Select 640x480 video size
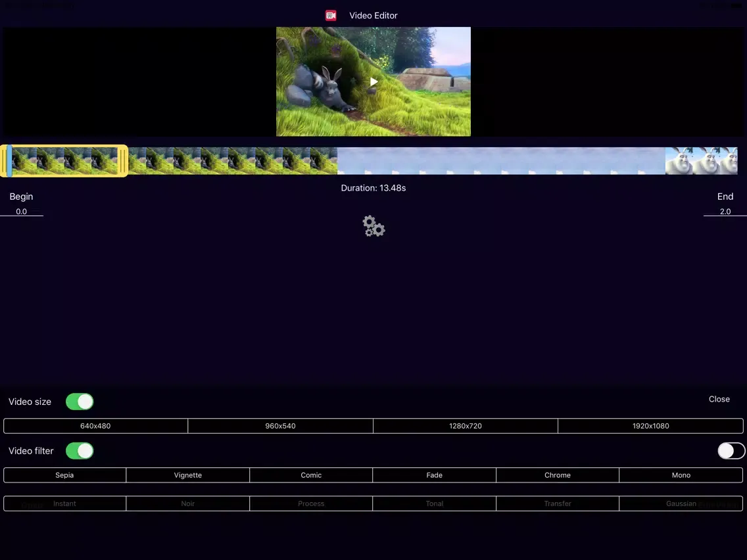Image resolution: width=747 pixels, height=560 pixels. 95,426
